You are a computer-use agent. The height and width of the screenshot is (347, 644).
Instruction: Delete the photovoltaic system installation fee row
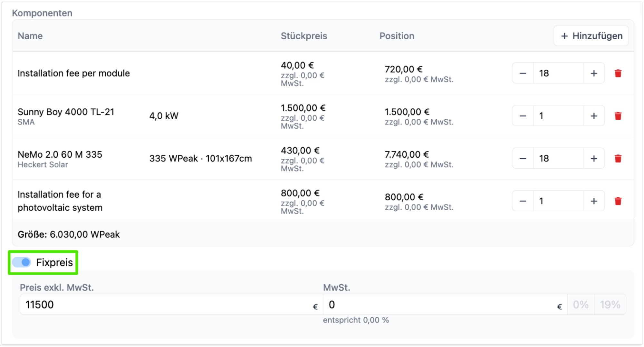point(618,201)
